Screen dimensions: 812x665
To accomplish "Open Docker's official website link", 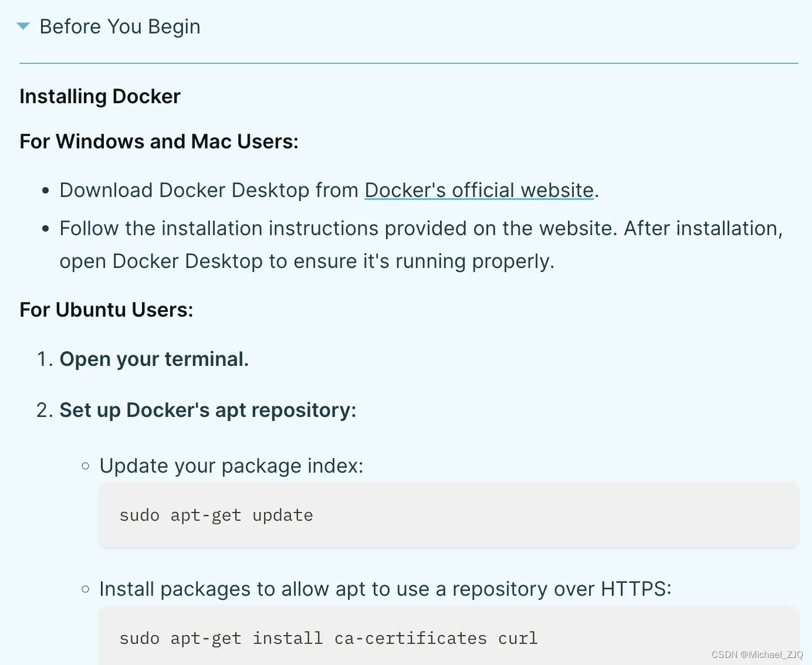I will [x=479, y=191].
